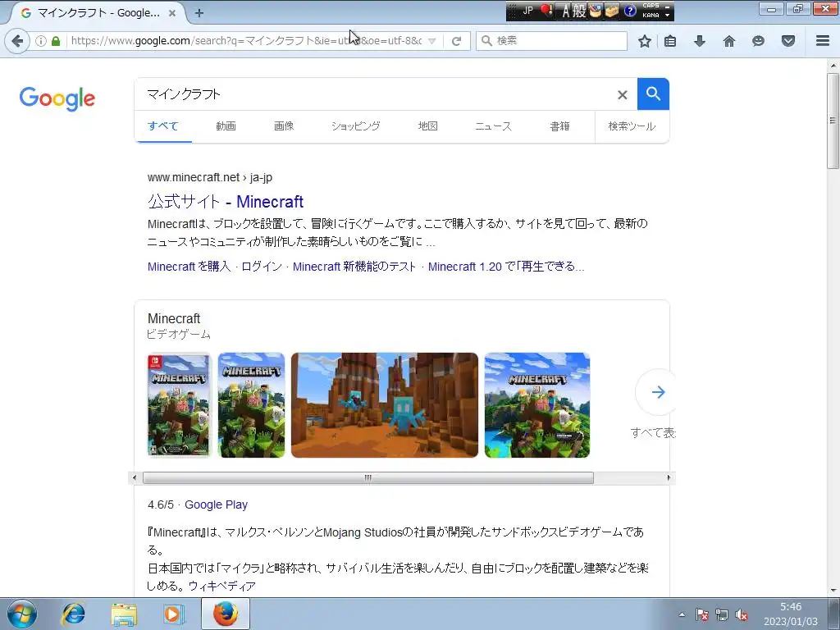This screenshot has width=840, height=630.
Task: Click the muted volume tray icon
Action: coord(742,615)
